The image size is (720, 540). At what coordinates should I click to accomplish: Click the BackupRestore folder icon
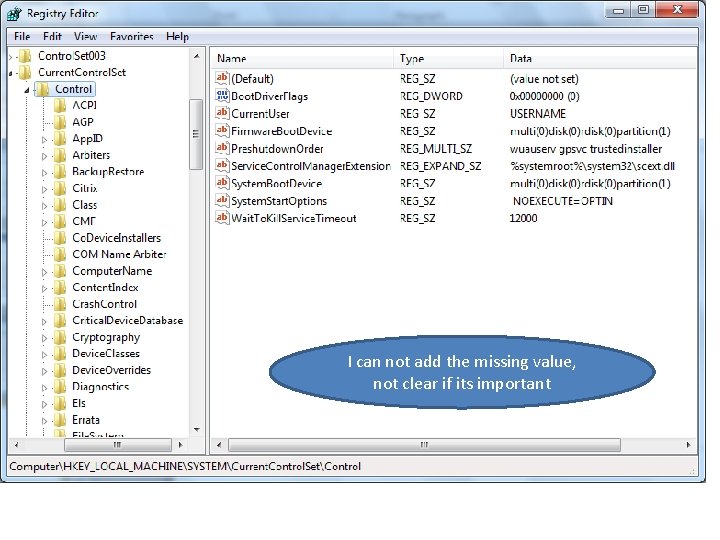click(x=60, y=172)
